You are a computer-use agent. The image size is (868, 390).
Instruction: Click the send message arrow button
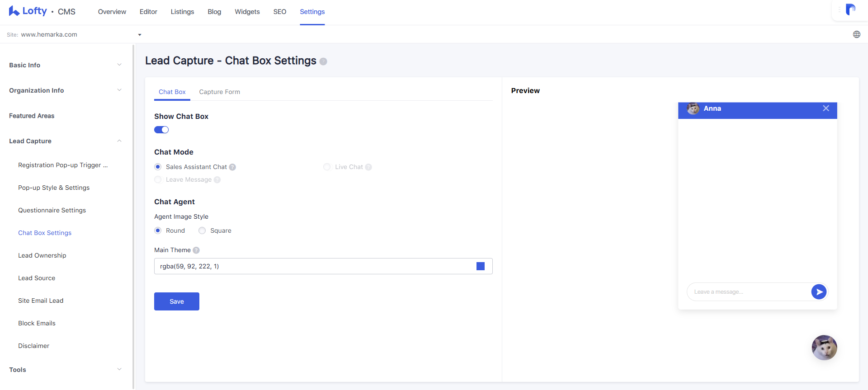(819, 292)
